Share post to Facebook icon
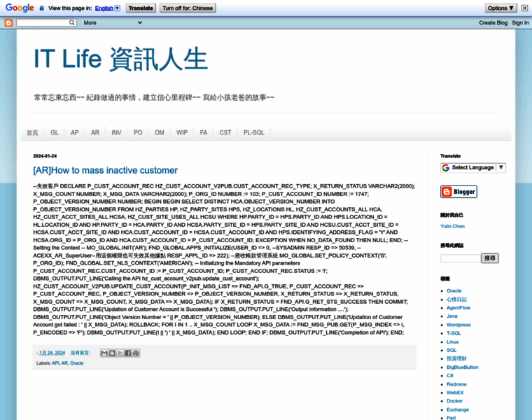 coord(128,353)
